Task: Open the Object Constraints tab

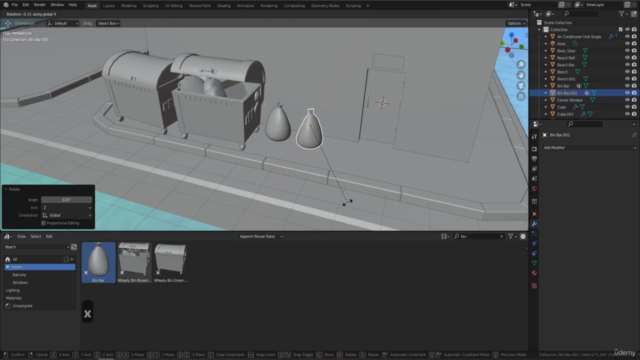Action: [534, 253]
